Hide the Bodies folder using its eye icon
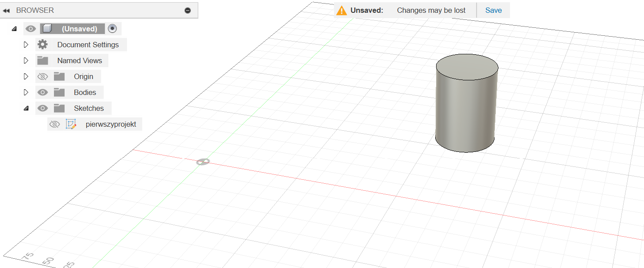 pos(42,92)
